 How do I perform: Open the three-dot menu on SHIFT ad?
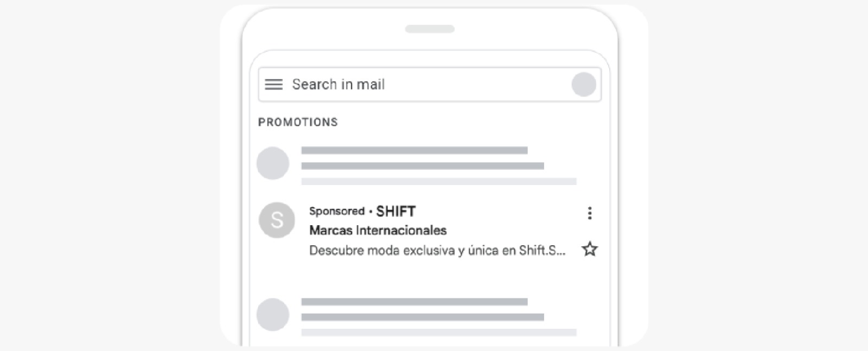coord(590,213)
